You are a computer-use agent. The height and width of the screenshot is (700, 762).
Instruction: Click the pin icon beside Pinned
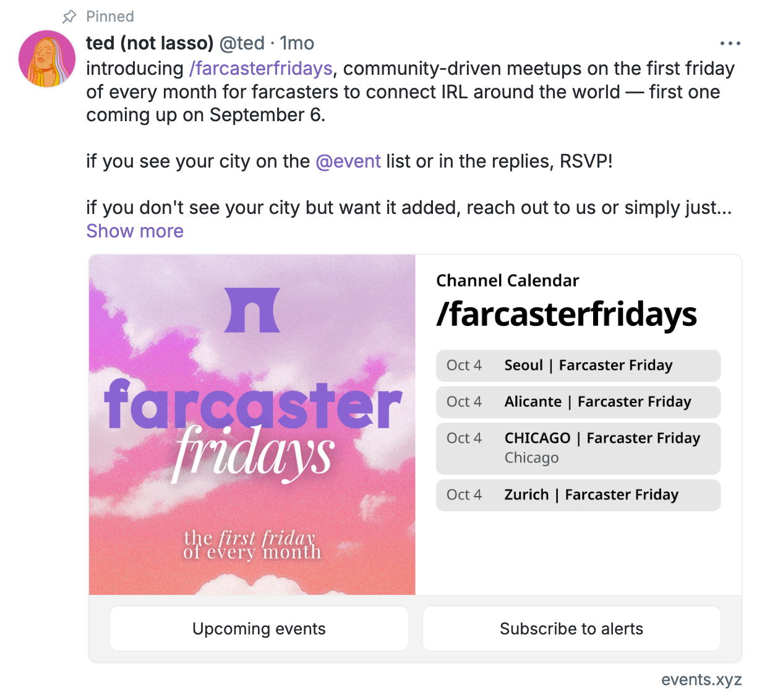coord(70,16)
